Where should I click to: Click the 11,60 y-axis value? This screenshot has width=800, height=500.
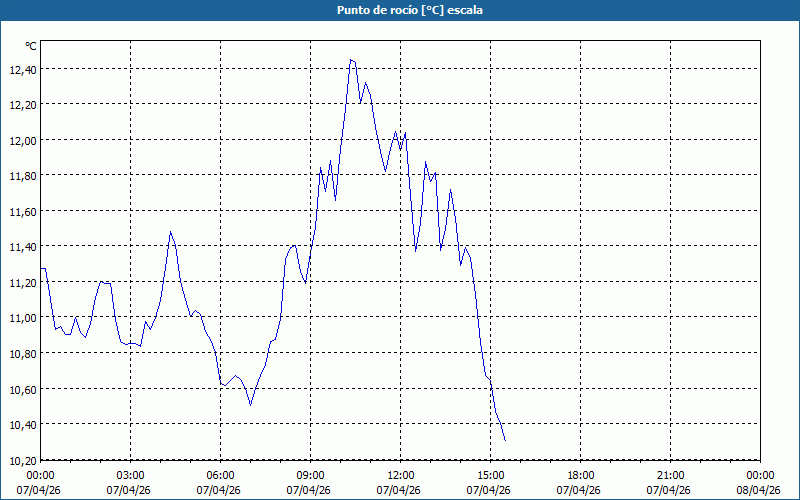[23, 212]
